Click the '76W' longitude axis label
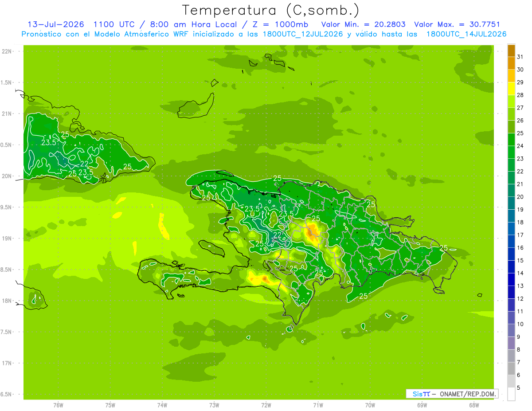532x411 pixels. point(58,405)
